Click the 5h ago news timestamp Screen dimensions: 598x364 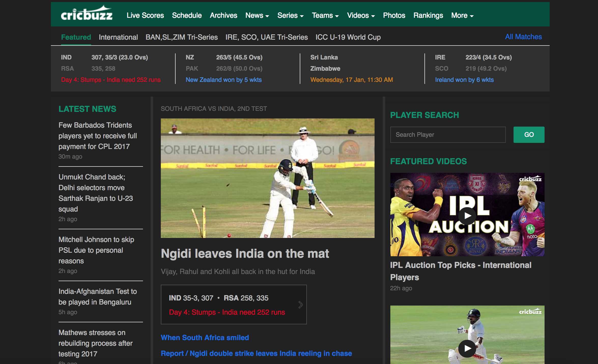click(68, 312)
